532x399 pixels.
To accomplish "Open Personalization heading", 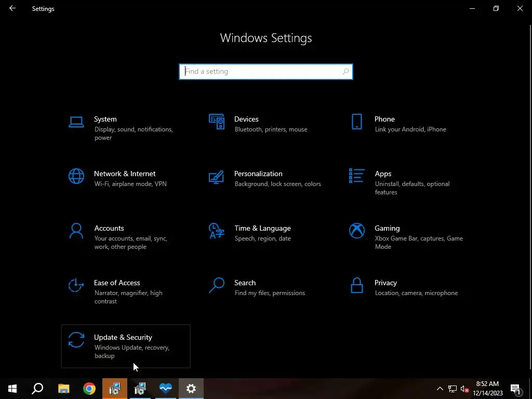I will pyautogui.click(x=258, y=174).
